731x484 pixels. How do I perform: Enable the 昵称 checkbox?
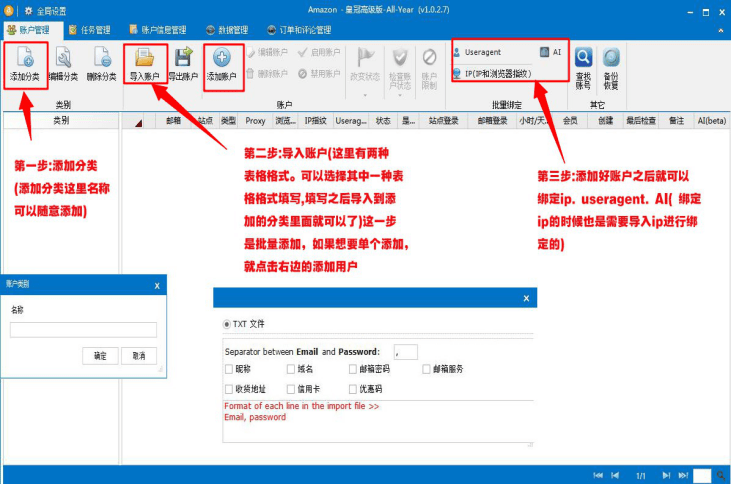click(x=228, y=369)
